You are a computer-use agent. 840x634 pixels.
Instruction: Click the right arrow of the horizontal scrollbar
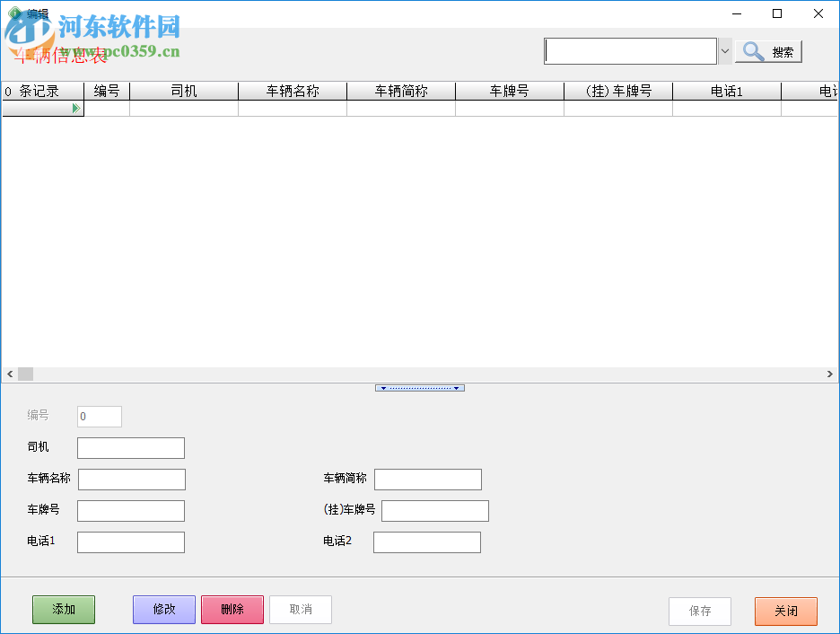[x=831, y=374]
